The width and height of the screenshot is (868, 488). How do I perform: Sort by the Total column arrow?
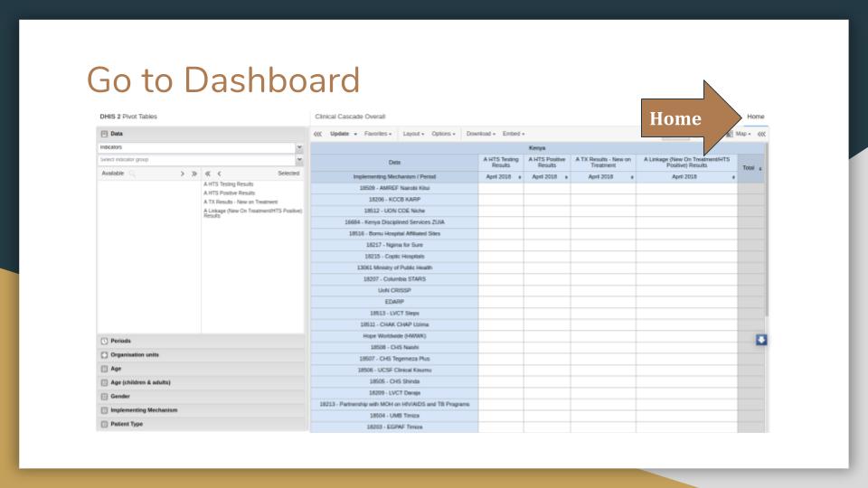760,168
